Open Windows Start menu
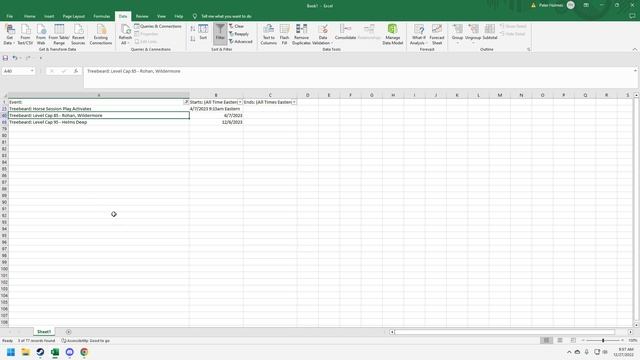Screen dimensions: 640x360 tap(11, 352)
